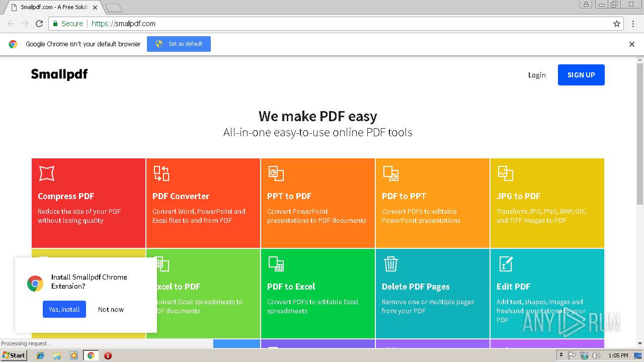The image size is (644, 362).
Task: Open the volume speaker tray icon
Action: [x=596, y=355]
